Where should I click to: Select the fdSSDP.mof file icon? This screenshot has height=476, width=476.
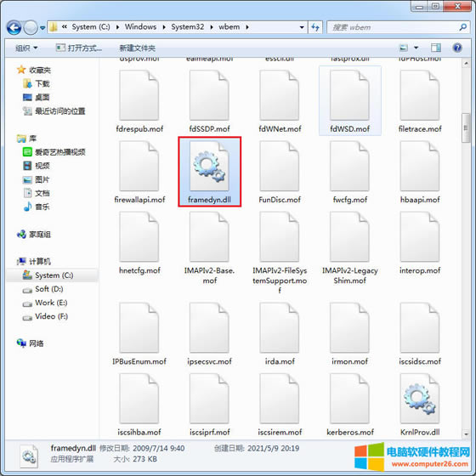[x=209, y=95]
